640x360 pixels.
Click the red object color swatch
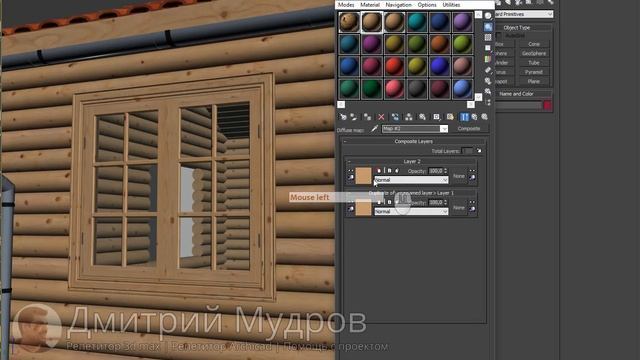tap(547, 105)
